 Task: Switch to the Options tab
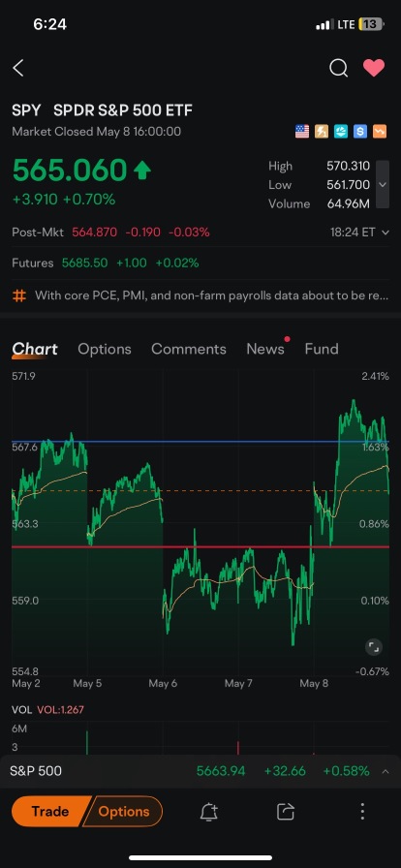pos(105,349)
